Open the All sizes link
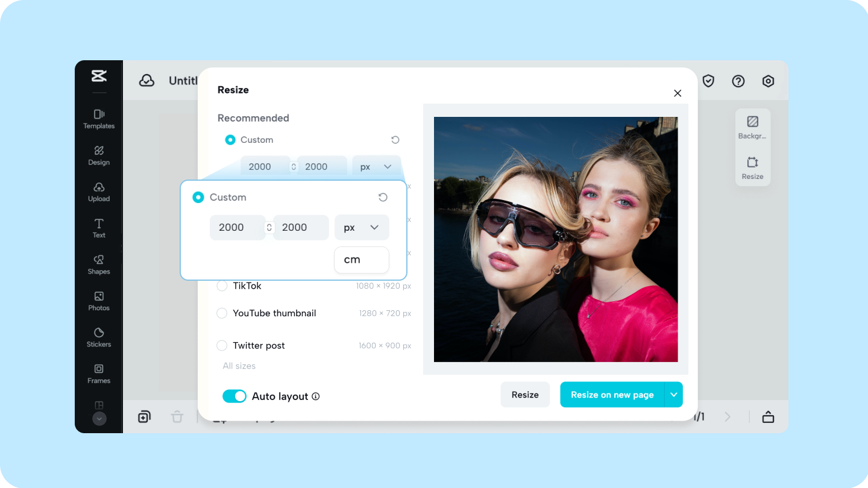The image size is (868, 488). point(239,366)
